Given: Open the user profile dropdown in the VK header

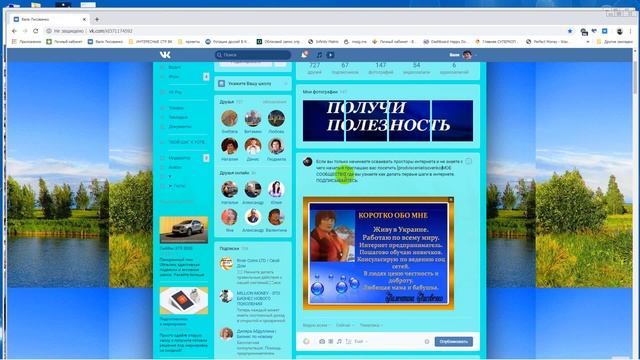Looking at the screenshot, I should 463,55.
